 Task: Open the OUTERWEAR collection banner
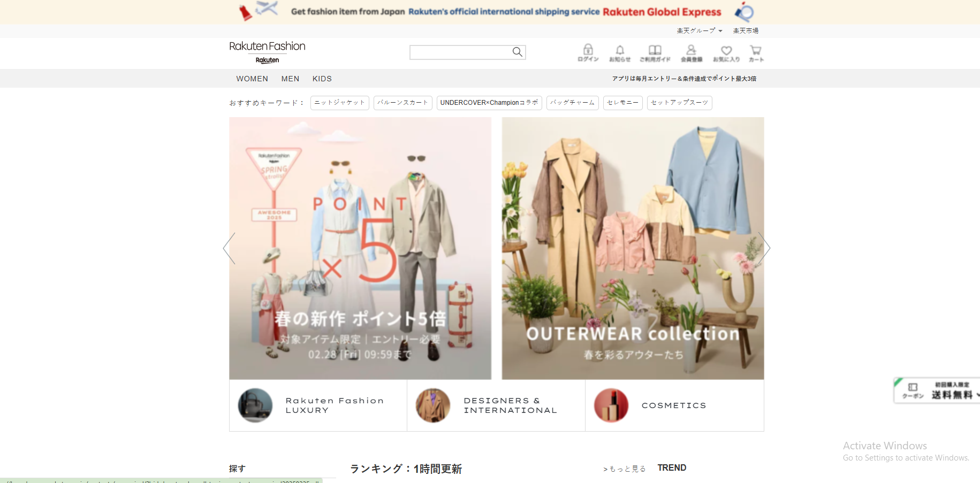tap(633, 248)
